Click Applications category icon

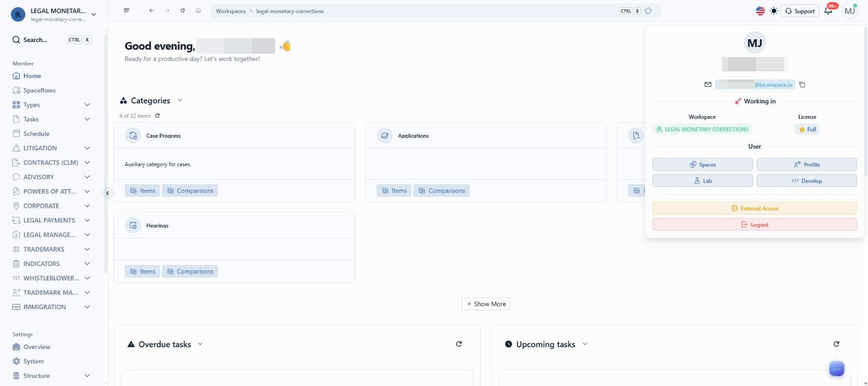pos(385,135)
